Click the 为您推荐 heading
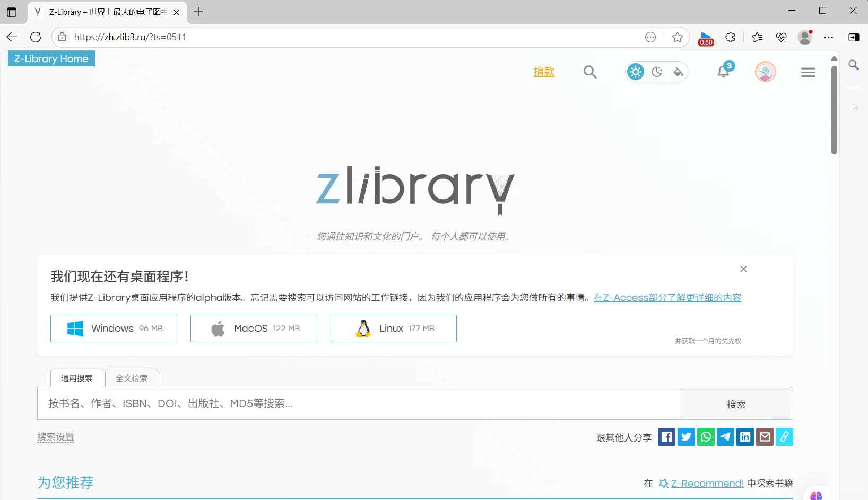This screenshot has height=500, width=868. (65, 482)
